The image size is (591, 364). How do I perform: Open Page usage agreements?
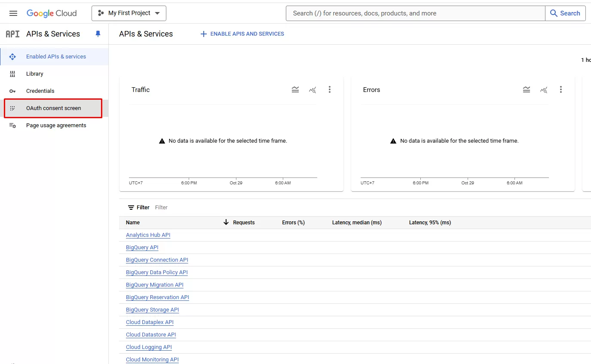56,125
